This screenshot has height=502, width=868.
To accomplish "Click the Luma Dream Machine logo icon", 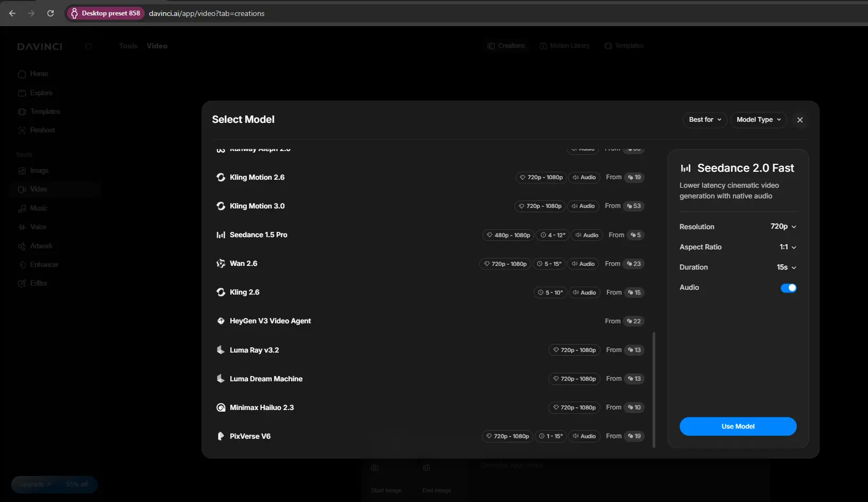I will tap(221, 379).
